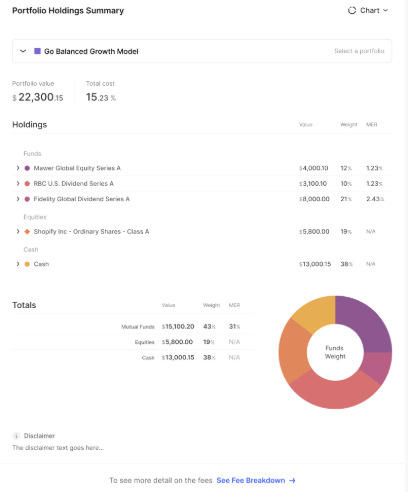Click the red dot beside RBC U.S. Dividend

(x=27, y=183)
